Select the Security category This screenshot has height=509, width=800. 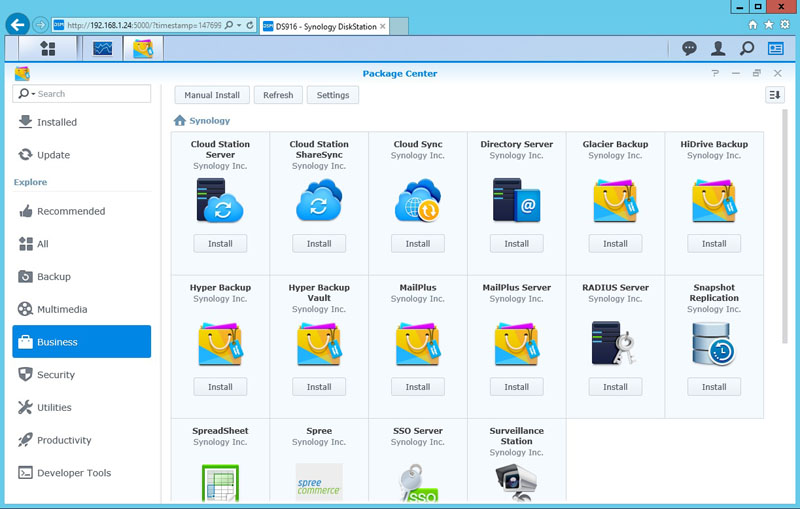pos(82,375)
